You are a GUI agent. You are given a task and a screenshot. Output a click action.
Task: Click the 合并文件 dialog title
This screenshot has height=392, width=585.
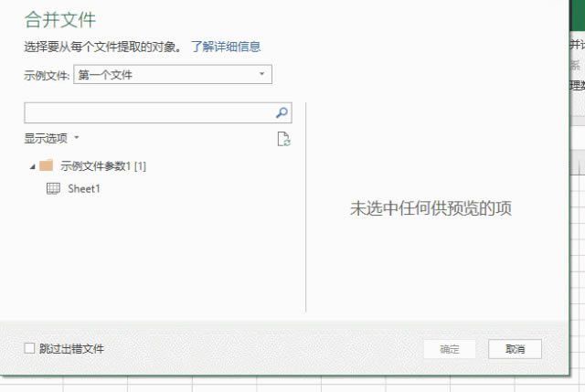click(x=60, y=19)
